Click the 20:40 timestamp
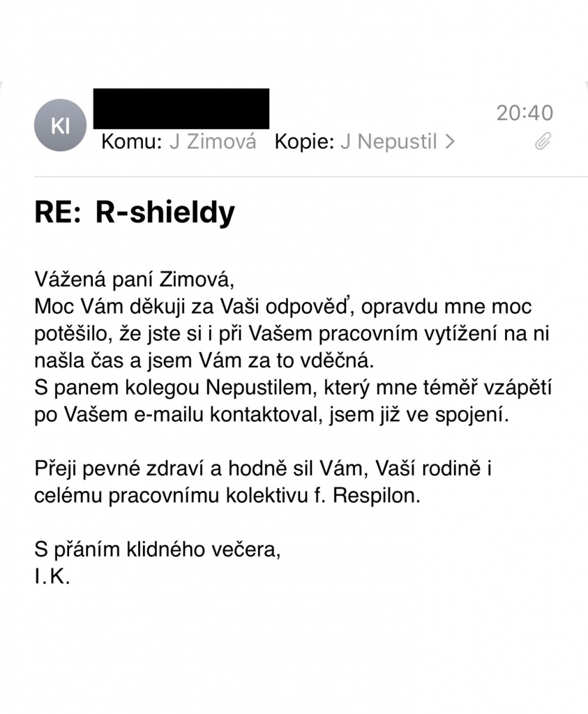 pos(525,113)
